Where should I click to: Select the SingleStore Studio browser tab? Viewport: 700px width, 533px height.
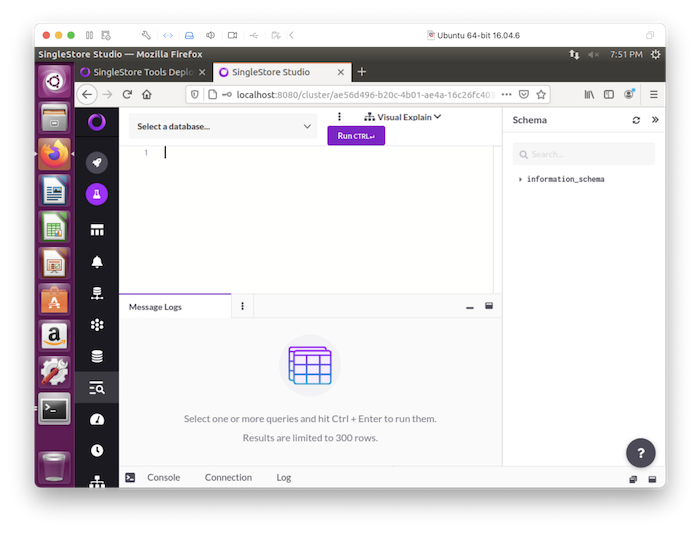point(282,72)
